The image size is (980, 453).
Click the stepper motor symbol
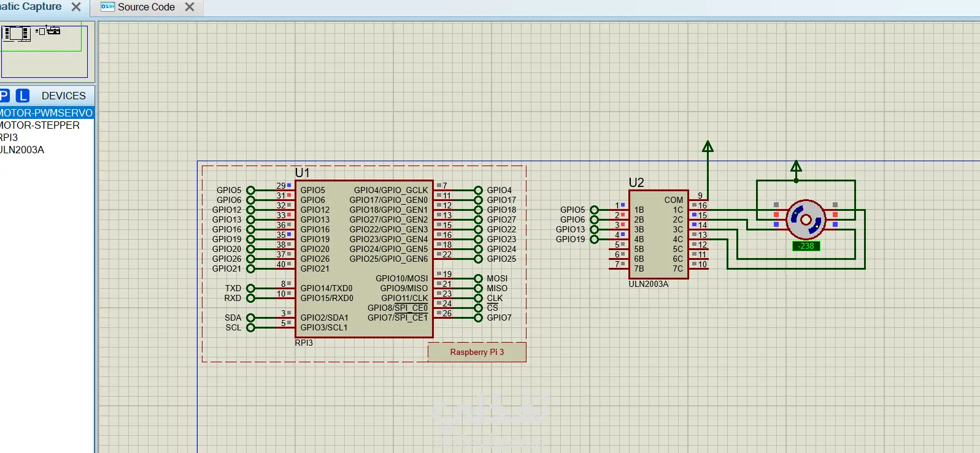click(x=806, y=219)
